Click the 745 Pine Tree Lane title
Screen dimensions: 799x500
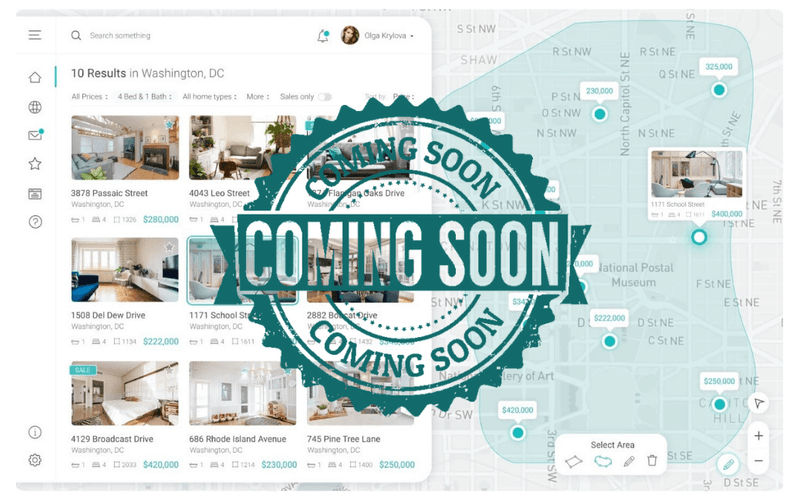[x=343, y=439]
